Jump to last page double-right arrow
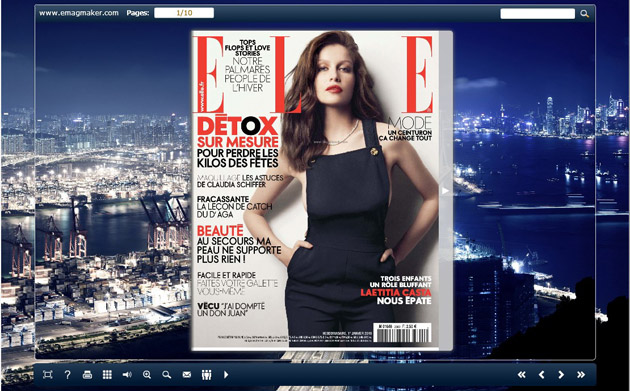The width and height of the screenshot is (630, 391). (581, 375)
